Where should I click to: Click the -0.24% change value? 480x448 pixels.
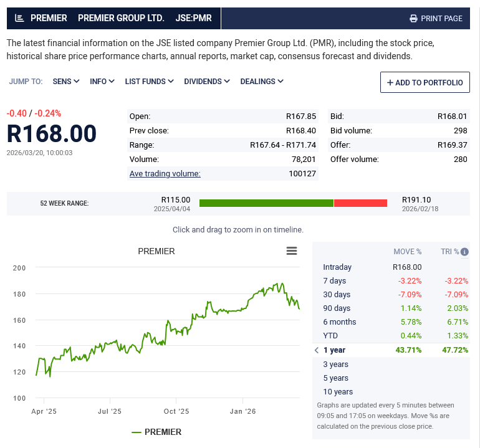click(x=48, y=113)
